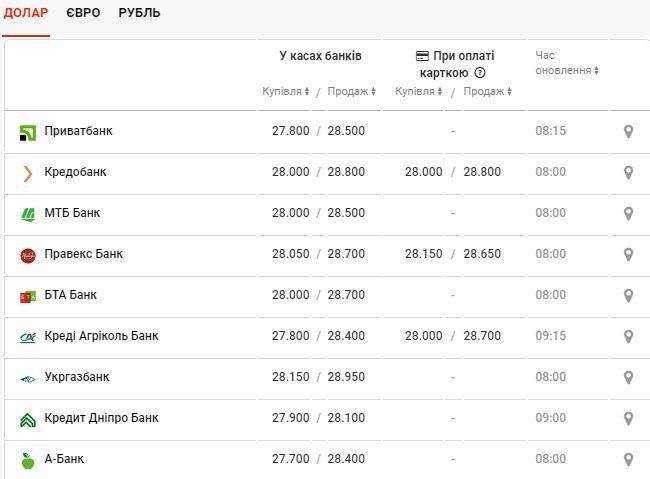Open the БТА Банк link
This screenshot has height=479, width=650.
[x=70, y=295]
